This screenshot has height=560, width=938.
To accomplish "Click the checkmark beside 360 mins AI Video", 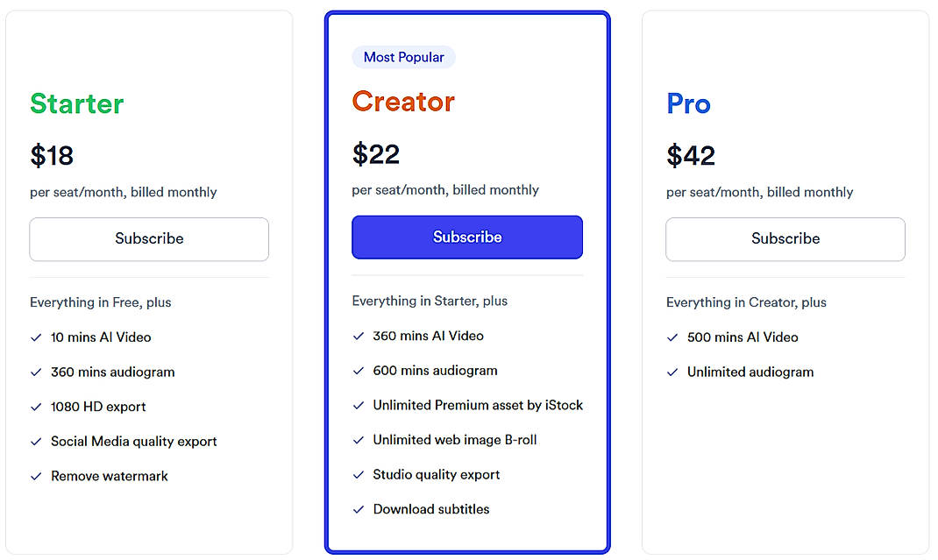I will click(358, 336).
